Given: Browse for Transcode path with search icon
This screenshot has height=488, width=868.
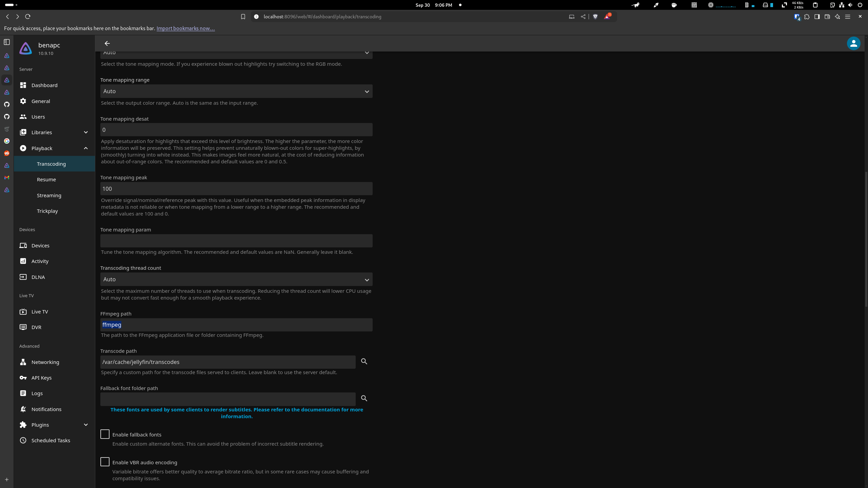Looking at the screenshot, I should (x=364, y=362).
